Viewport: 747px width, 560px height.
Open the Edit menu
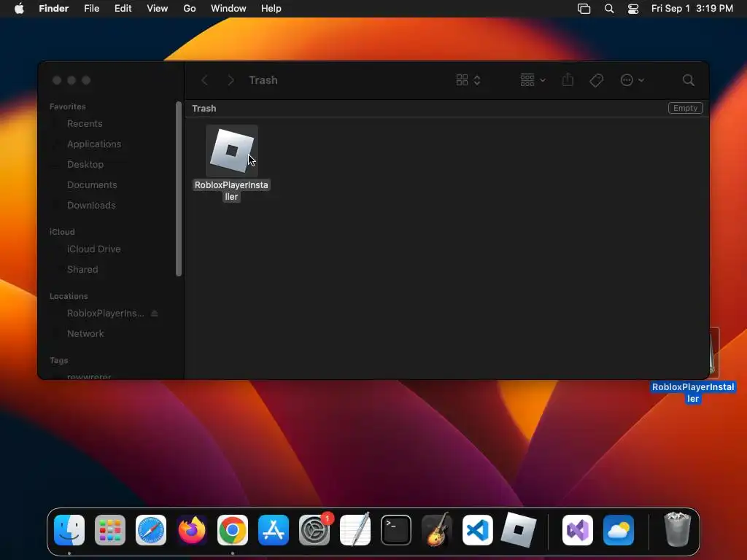tap(123, 9)
